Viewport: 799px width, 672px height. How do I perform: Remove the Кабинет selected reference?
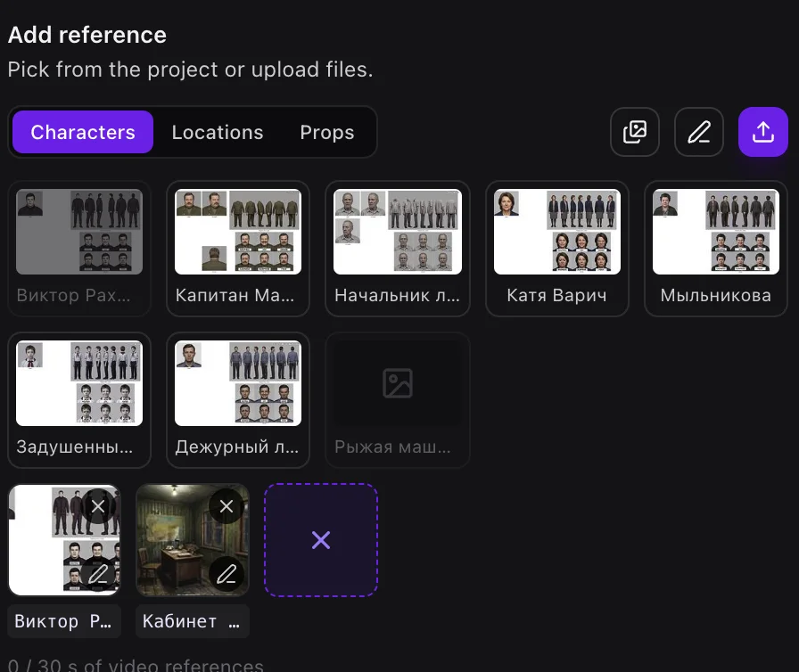click(227, 506)
